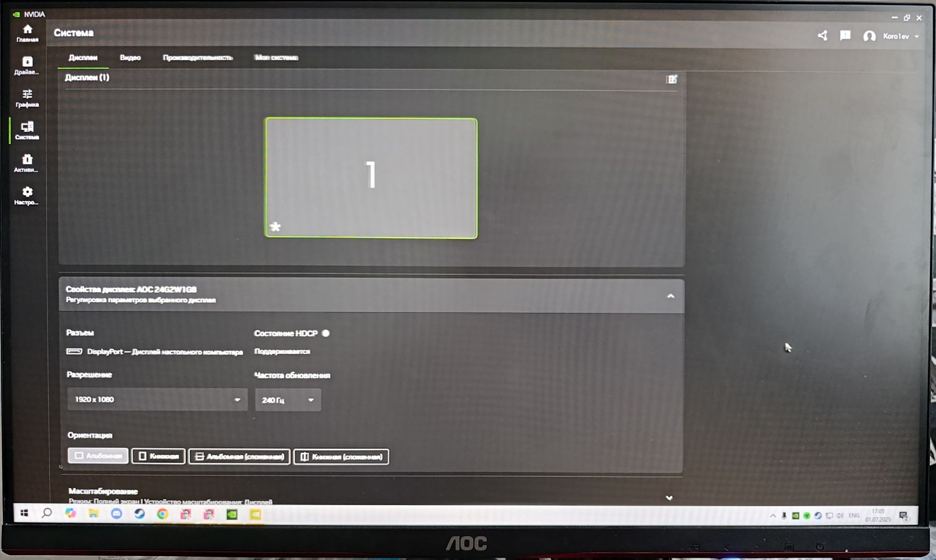Select display 1 thumbnail

coord(371,178)
